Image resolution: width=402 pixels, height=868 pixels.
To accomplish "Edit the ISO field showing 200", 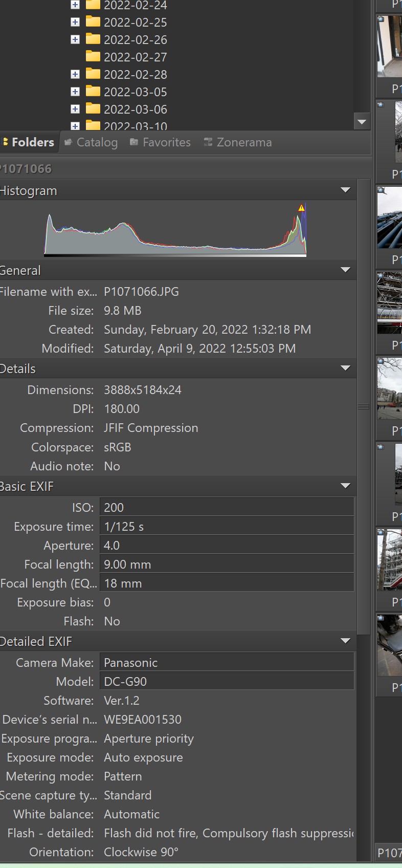I will point(227,507).
